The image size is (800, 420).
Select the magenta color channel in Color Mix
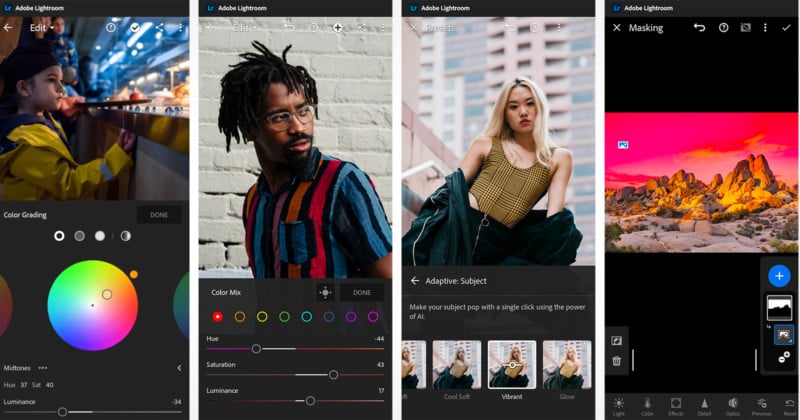point(373,317)
